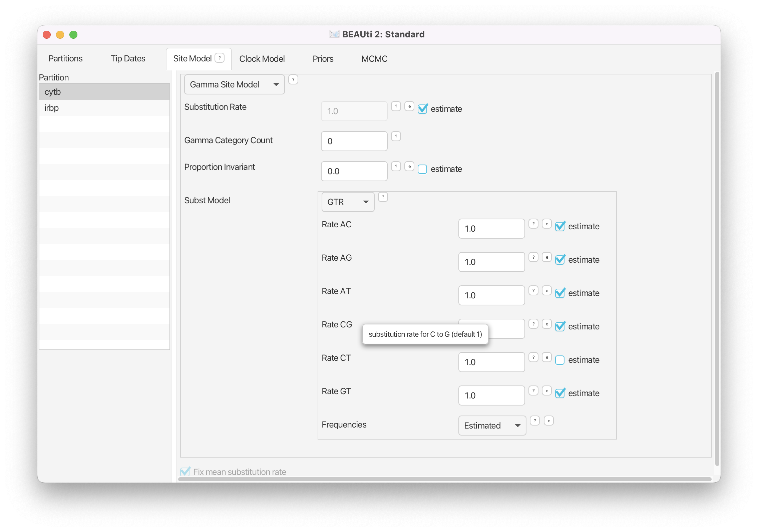Image resolution: width=758 pixels, height=532 pixels.
Task: Click the 'e' edit icon beside Frequencies
Action: [x=549, y=421]
